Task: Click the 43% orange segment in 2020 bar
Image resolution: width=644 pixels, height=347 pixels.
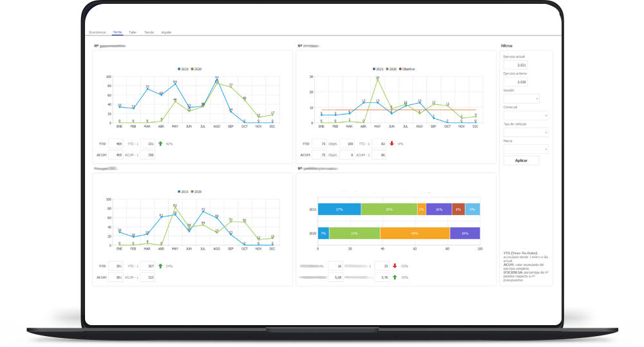Action: click(x=415, y=233)
